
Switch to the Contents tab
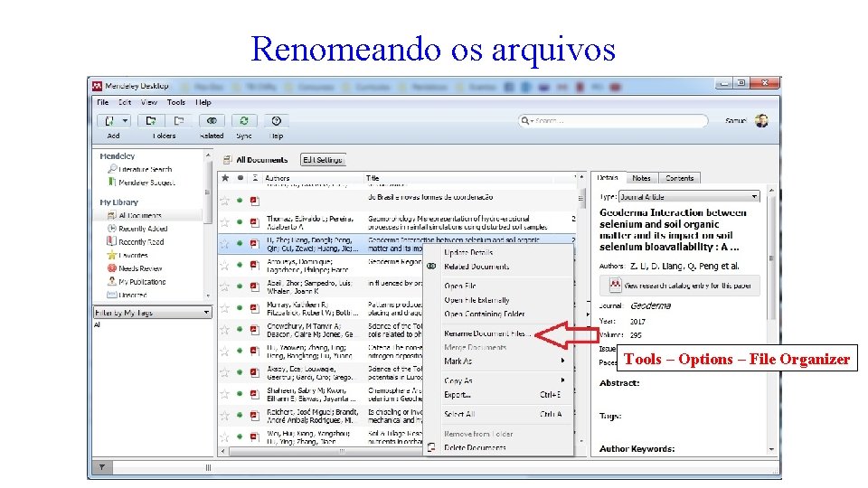coord(679,178)
